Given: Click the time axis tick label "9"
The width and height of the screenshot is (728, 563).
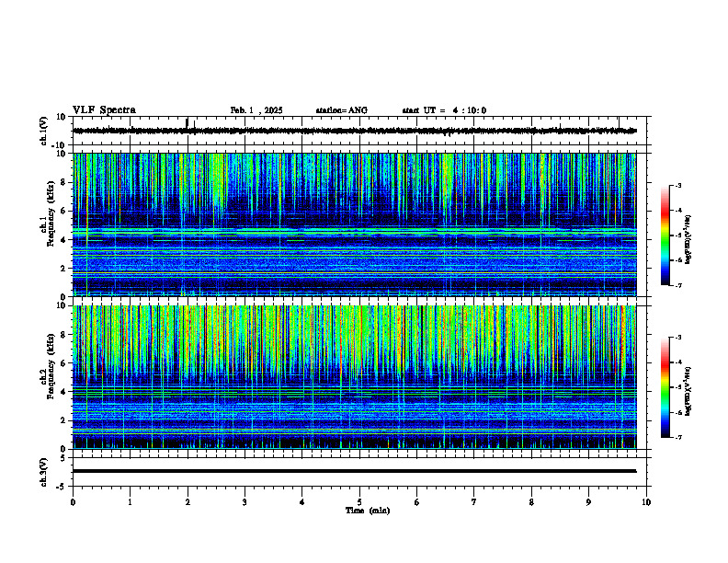Looking at the screenshot, I should (x=588, y=502).
